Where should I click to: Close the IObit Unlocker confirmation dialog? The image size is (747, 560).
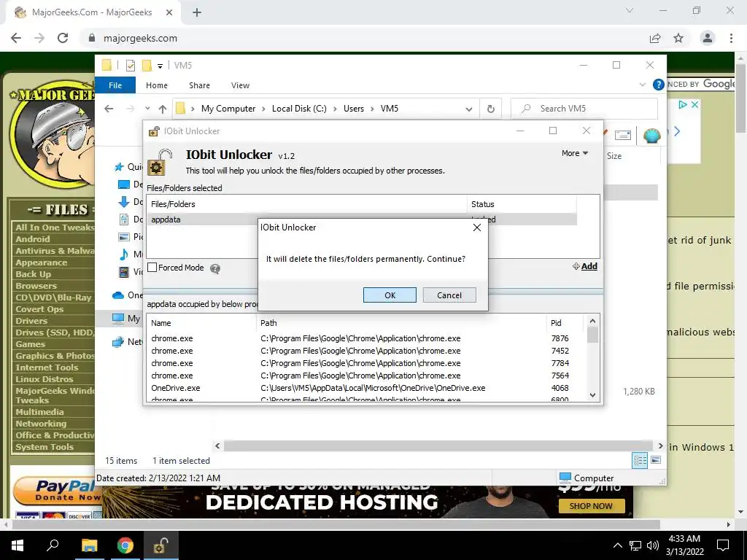pos(476,227)
